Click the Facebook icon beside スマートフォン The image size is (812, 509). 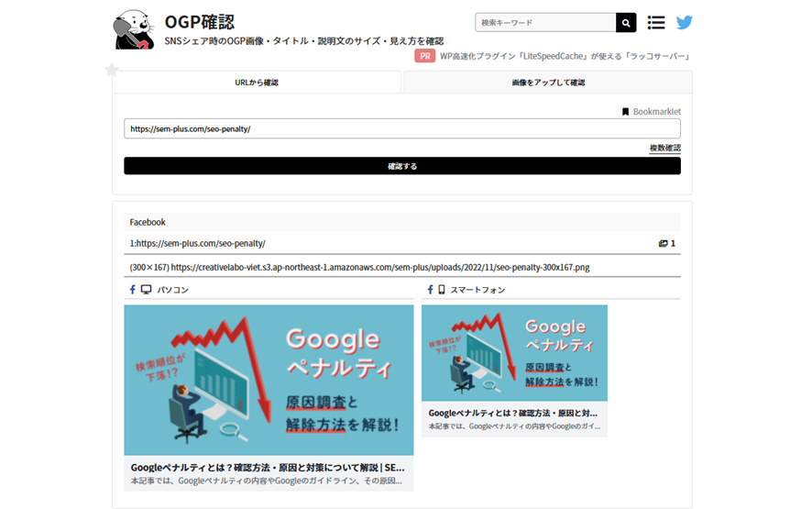click(x=430, y=290)
